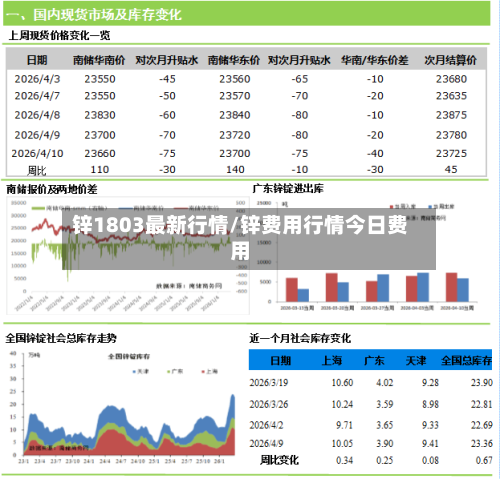500x479 pixels.
Task: Click the 华南/华东价差 column header
Action: [375, 60]
